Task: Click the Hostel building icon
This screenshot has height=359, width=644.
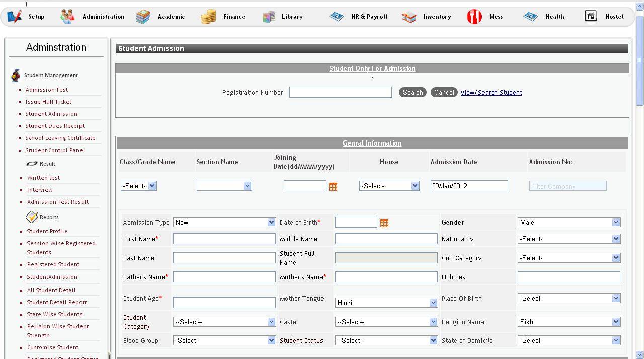Action: tap(591, 16)
